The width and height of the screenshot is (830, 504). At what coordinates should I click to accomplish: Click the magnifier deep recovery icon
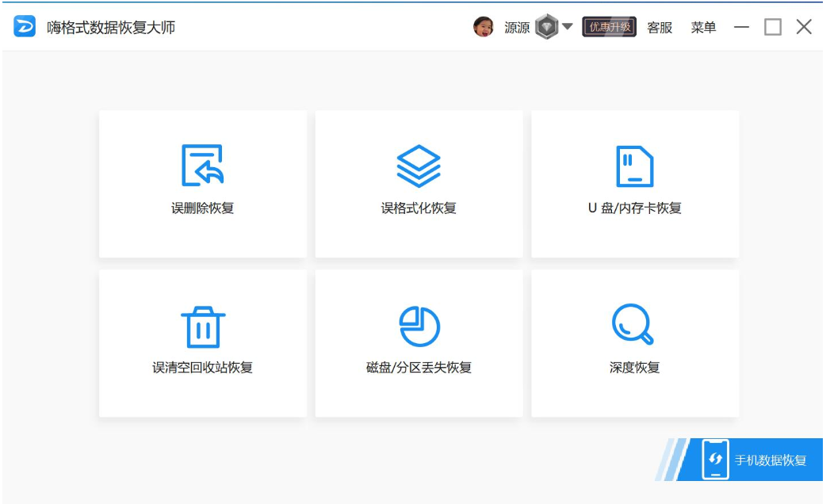click(633, 325)
